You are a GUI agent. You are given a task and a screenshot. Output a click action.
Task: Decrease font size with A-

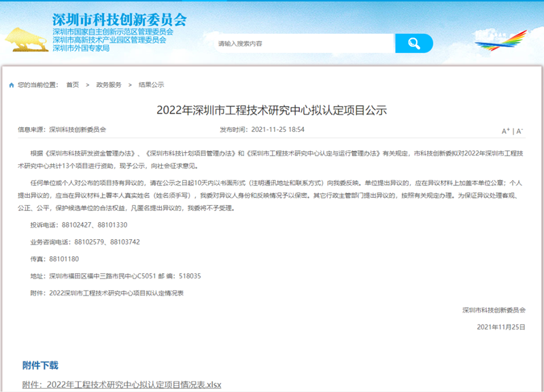(520, 131)
